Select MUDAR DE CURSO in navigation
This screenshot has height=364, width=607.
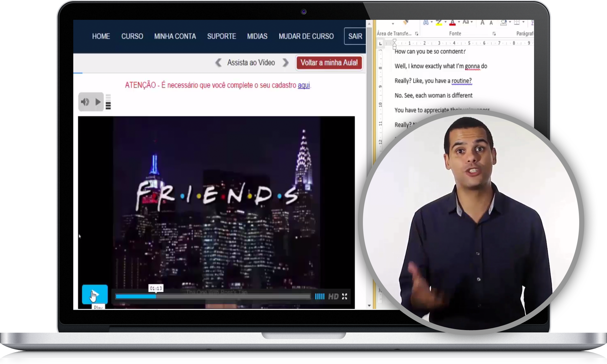coord(306,36)
